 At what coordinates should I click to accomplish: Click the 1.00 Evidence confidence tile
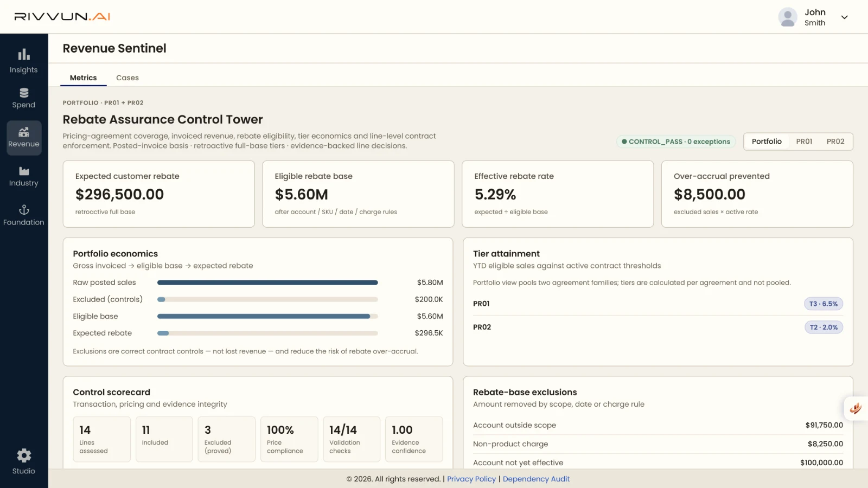tap(414, 439)
